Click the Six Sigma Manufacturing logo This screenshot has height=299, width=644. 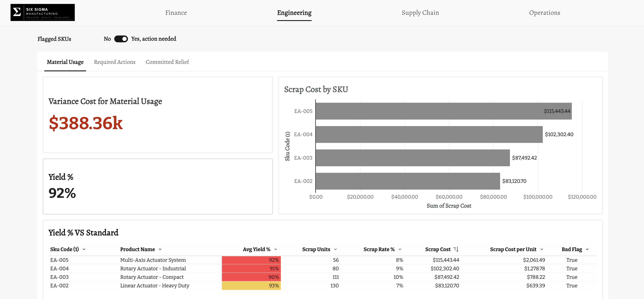coord(42,13)
